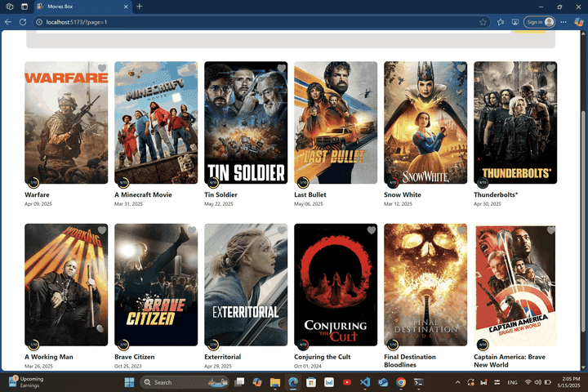The width and height of the screenshot is (588, 392).
Task: Open the Brave Citizen title
Action: pyautogui.click(x=134, y=357)
